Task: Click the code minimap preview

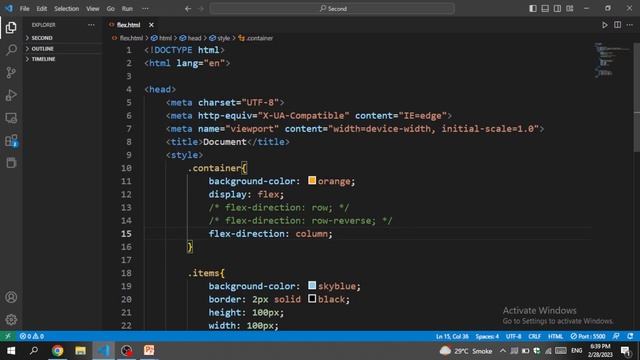Action: 611,60
